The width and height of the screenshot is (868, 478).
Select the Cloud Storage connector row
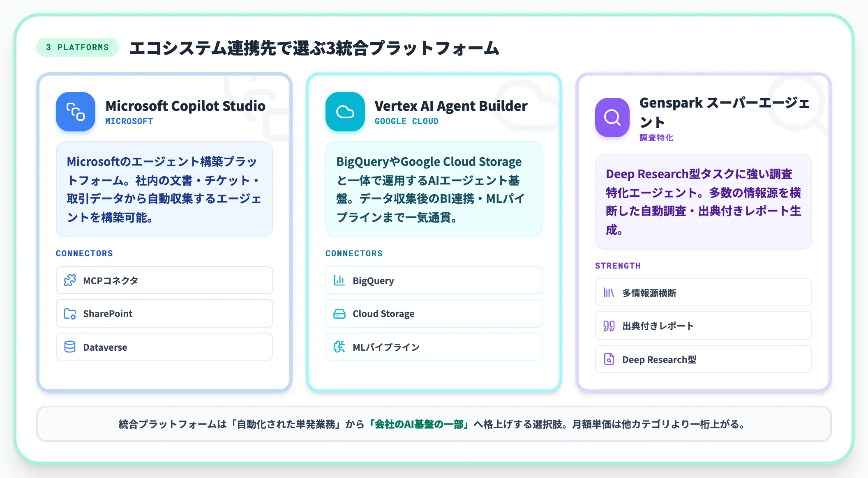[434, 314]
